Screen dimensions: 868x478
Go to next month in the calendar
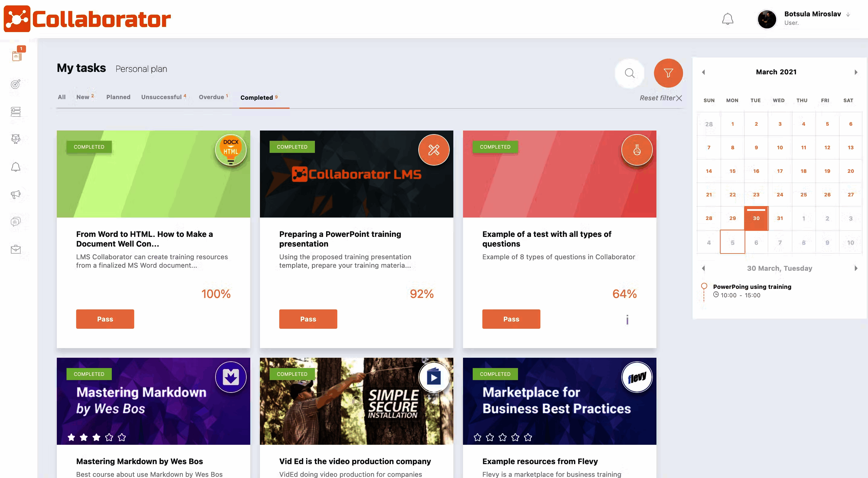pyautogui.click(x=856, y=72)
